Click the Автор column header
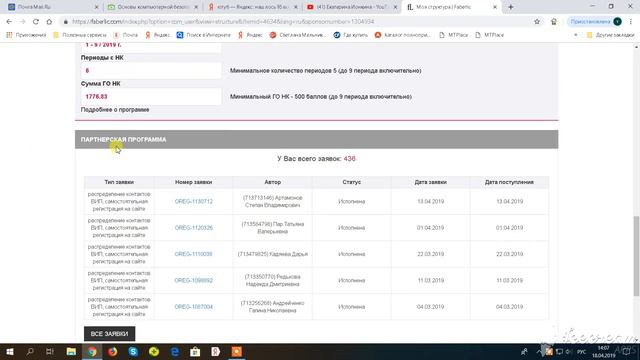 (273, 182)
